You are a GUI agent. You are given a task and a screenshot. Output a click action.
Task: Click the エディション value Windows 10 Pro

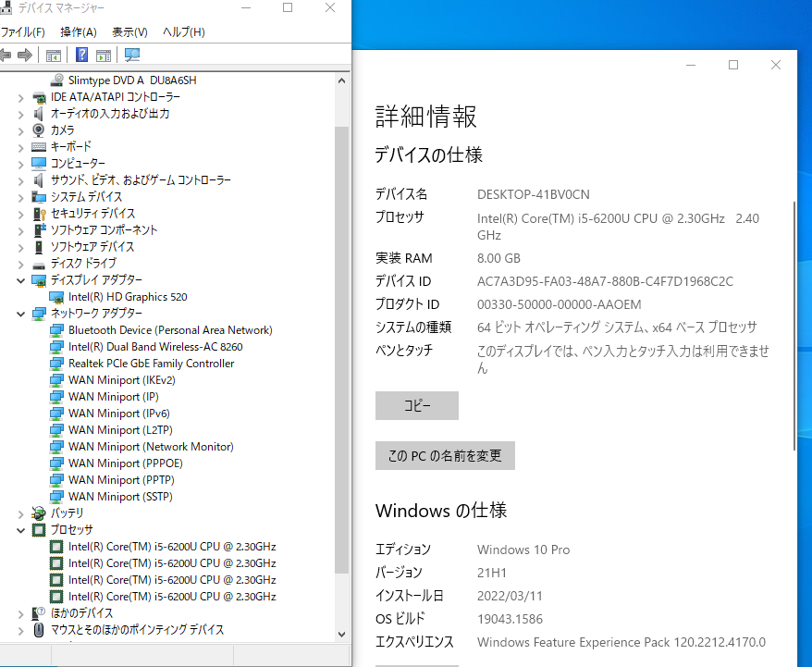523,550
